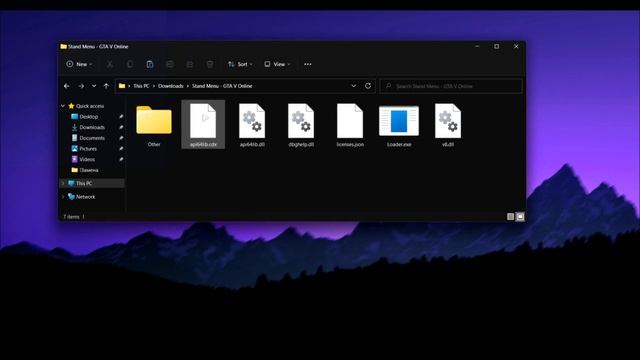Image resolution: width=640 pixels, height=360 pixels.
Task: Select Quick access in the sidebar
Action: [x=90, y=106]
